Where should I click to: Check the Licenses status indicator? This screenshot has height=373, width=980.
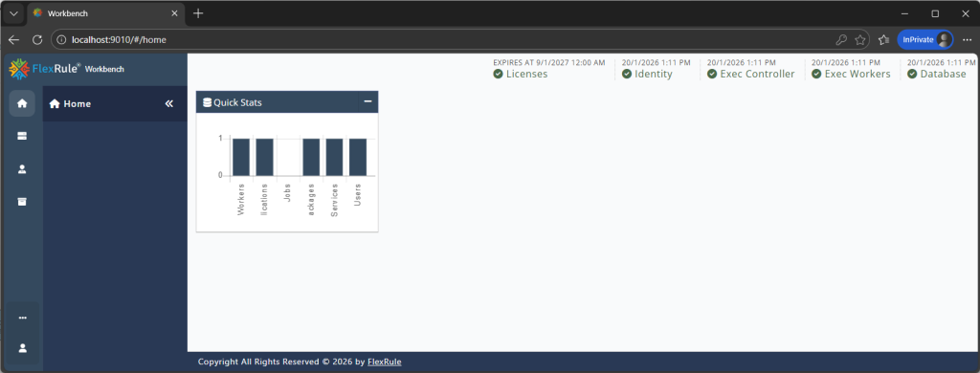[520, 74]
